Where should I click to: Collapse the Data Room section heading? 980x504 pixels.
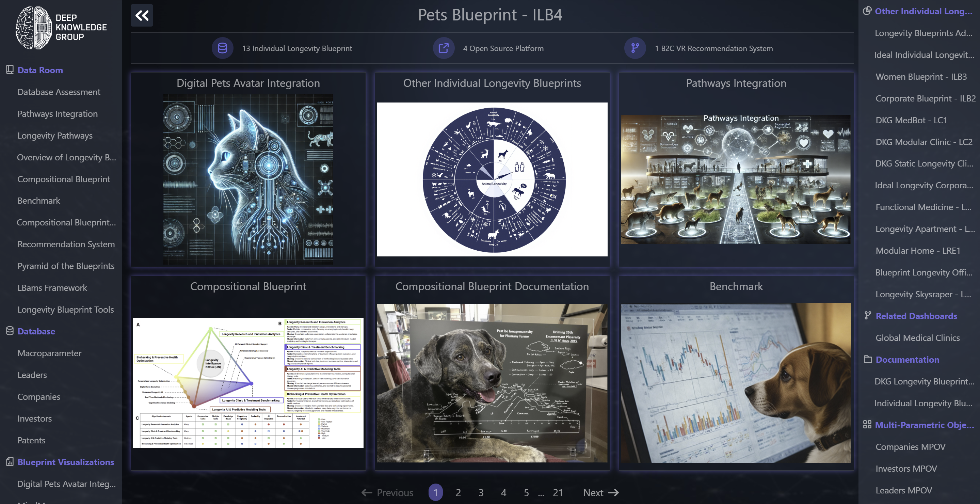click(40, 70)
